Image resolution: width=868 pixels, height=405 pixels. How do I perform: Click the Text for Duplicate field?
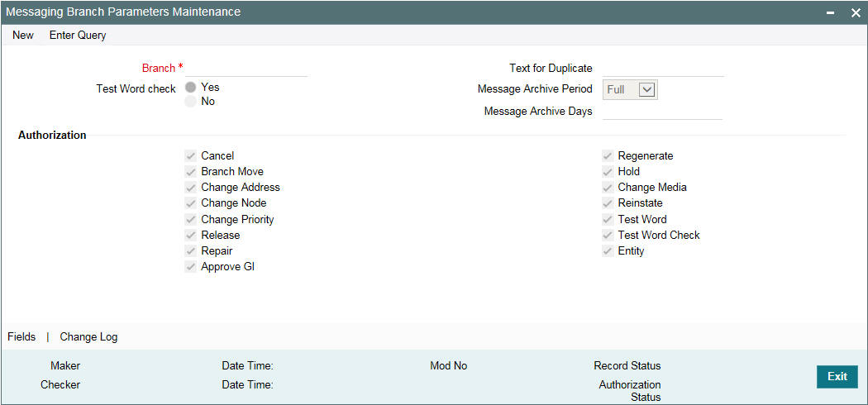(x=663, y=69)
